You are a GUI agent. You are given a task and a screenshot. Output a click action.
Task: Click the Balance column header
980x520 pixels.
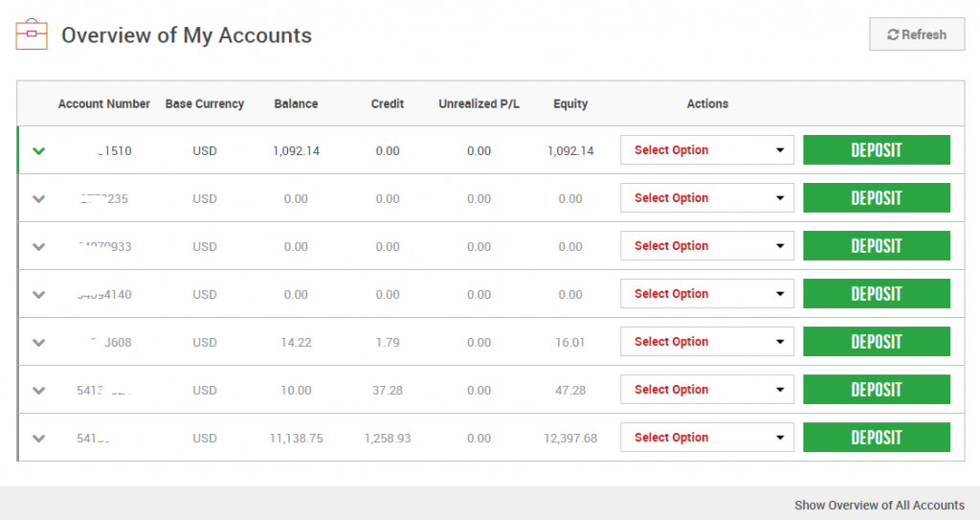pyautogui.click(x=296, y=103)
